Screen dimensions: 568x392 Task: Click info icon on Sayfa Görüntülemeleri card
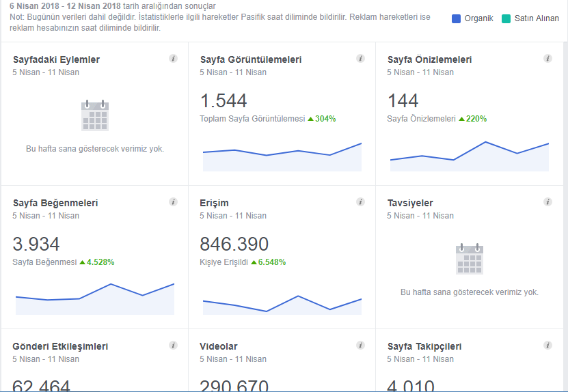(360, 58)
